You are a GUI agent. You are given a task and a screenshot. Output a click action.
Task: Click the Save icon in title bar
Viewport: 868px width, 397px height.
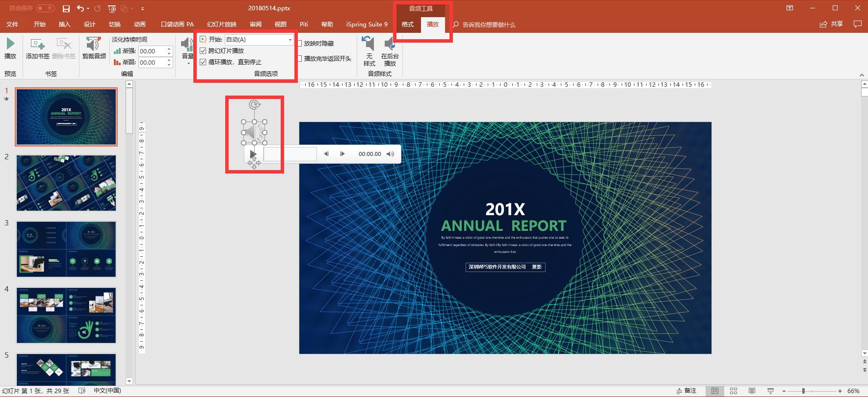66,9
